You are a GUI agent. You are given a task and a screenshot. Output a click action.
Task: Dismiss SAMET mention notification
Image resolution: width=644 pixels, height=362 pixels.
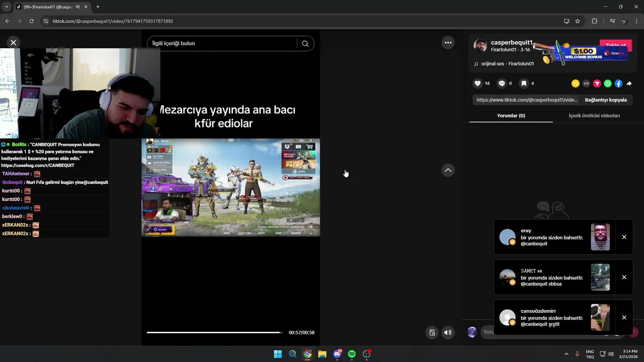pos(624,278)
